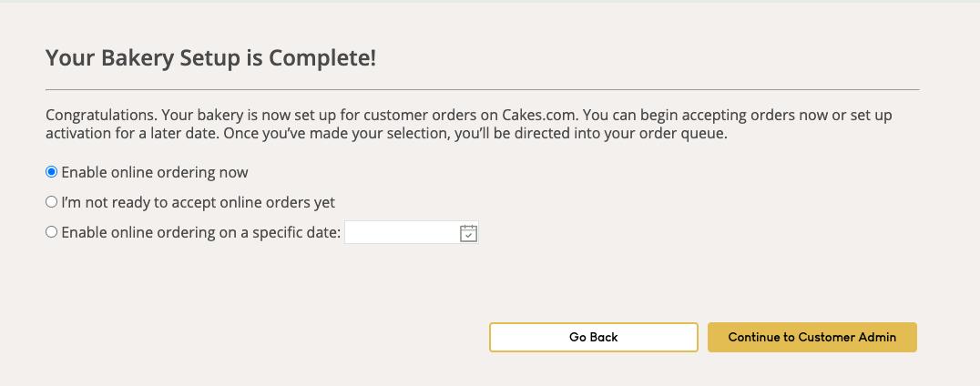980x386 pixels.
Task: Select the Enable online ordering now radio
Action: coord(52,172)
